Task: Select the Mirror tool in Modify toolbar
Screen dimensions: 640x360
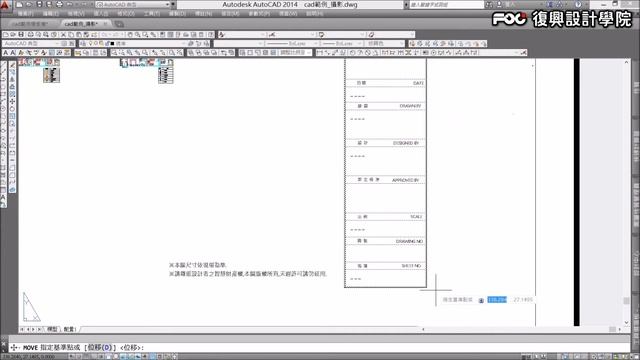Action: [12, 79]
